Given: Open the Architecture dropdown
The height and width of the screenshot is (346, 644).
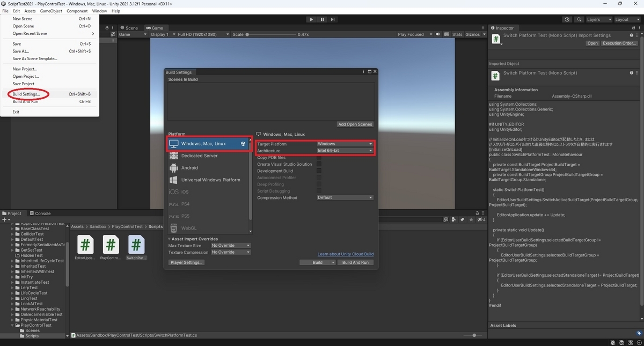Looking at the screenshot, I should click(345, 151).
